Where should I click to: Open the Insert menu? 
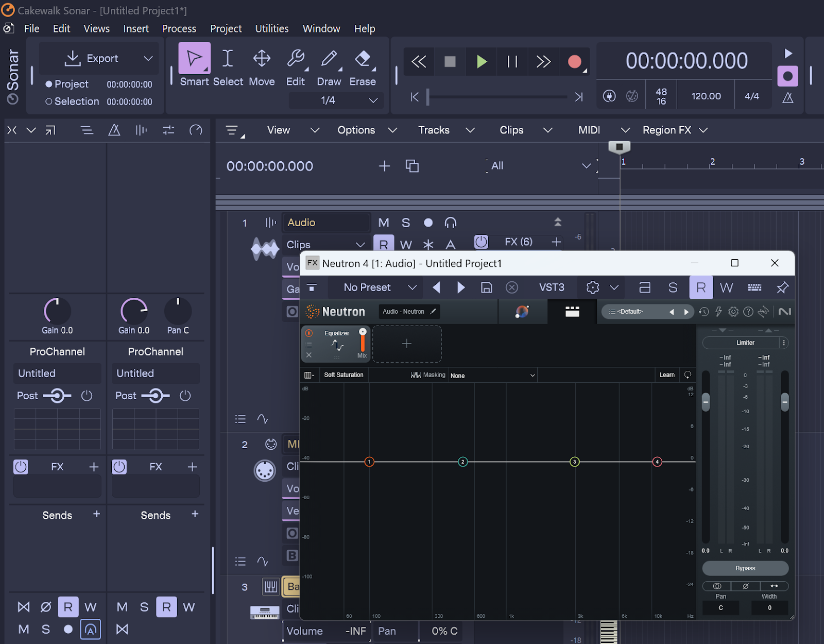pos(136,29)
